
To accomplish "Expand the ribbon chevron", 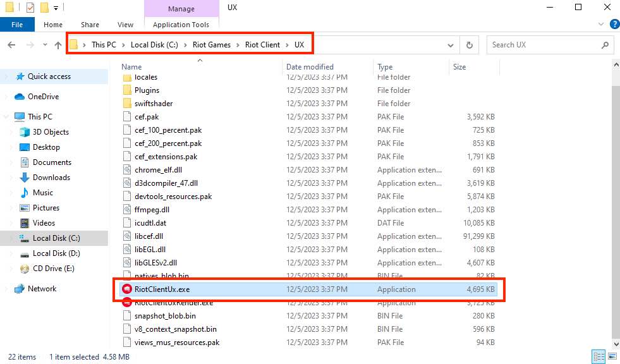I will point(601,24).
